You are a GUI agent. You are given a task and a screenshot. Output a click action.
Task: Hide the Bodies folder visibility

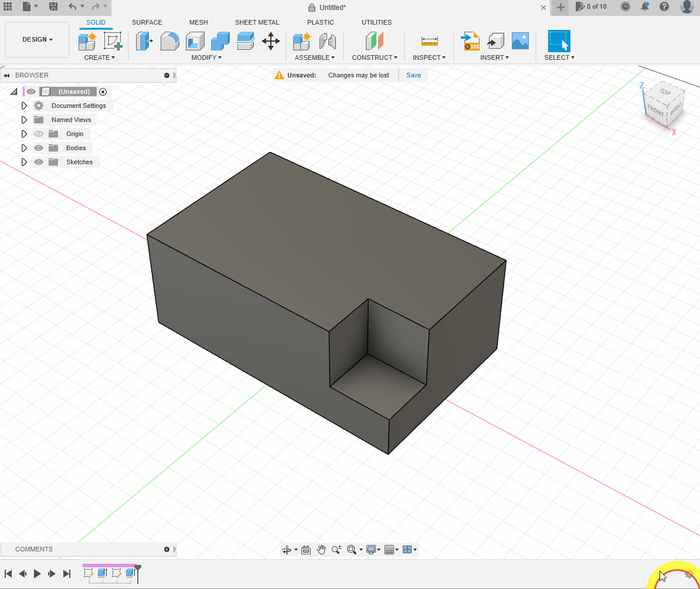[39, 148]
